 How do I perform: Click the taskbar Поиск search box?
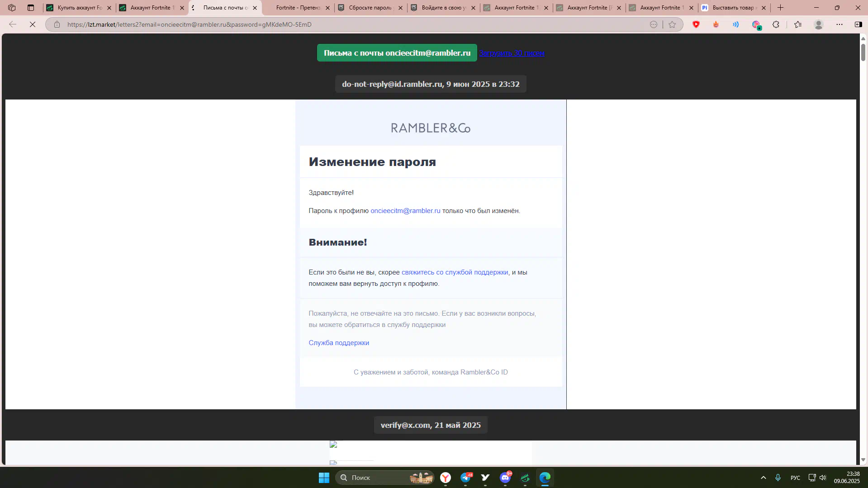[384, 478]
